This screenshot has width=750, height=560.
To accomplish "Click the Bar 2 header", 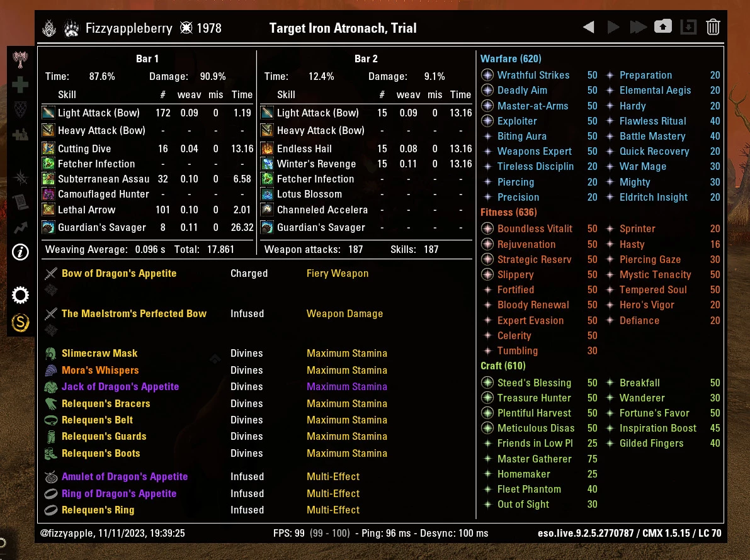I will pyautogui.click(x=366, y=59).
